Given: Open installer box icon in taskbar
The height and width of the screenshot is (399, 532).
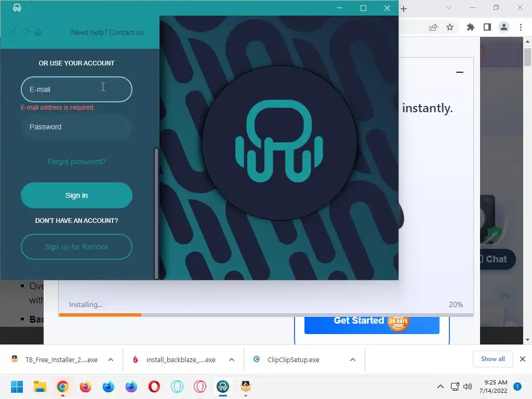Looking at the screenshot, I should (x=246, y=387).
